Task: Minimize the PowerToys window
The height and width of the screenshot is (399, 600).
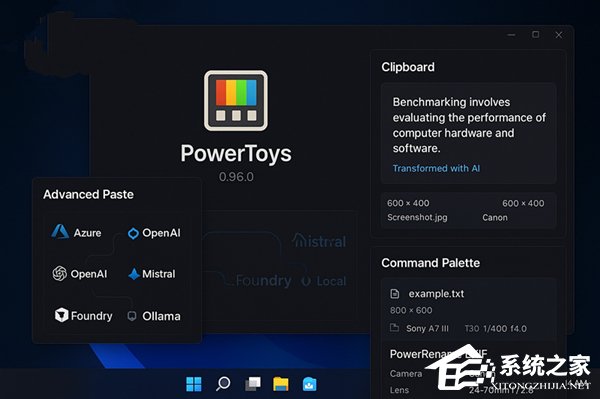Action: click(511, 35)
